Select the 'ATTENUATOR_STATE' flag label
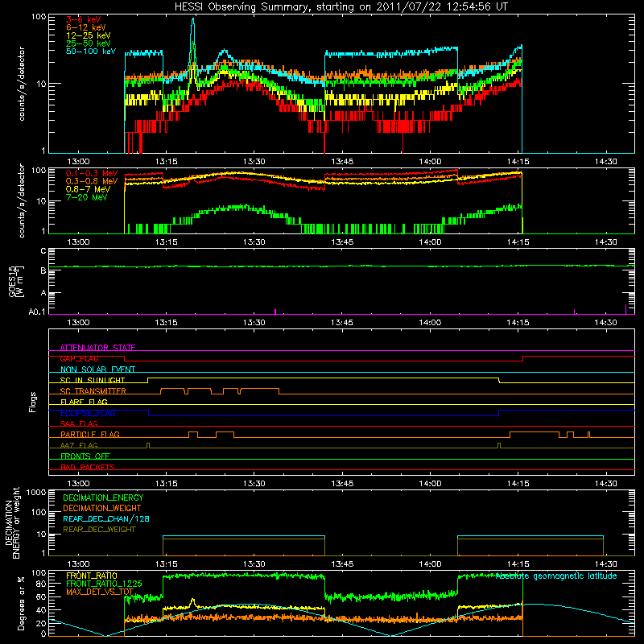 97,348
